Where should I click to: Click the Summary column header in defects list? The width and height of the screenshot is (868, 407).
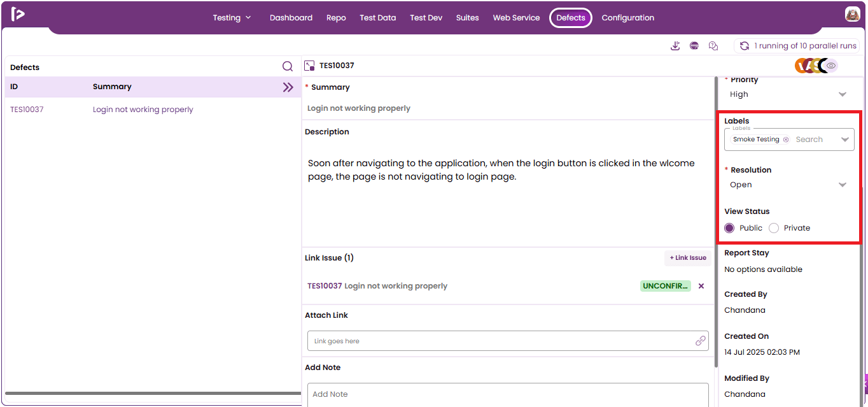pos(112,87)
